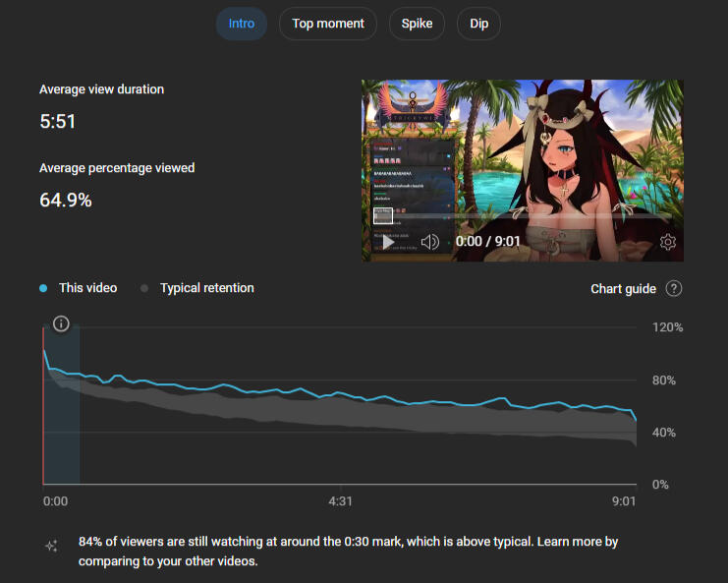Show the Dip moment view
This screenshot has width=728, height=583.
click(x=478, y=24)
